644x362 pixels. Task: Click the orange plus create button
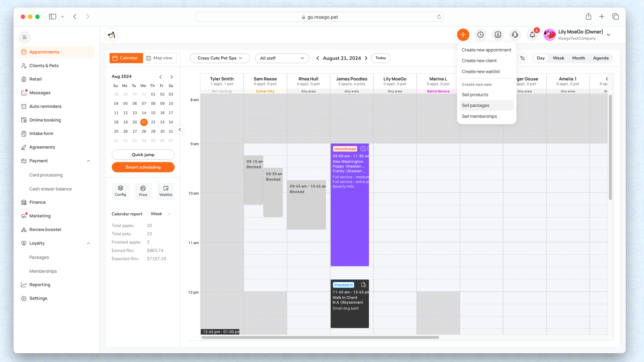tap(463, 35)
